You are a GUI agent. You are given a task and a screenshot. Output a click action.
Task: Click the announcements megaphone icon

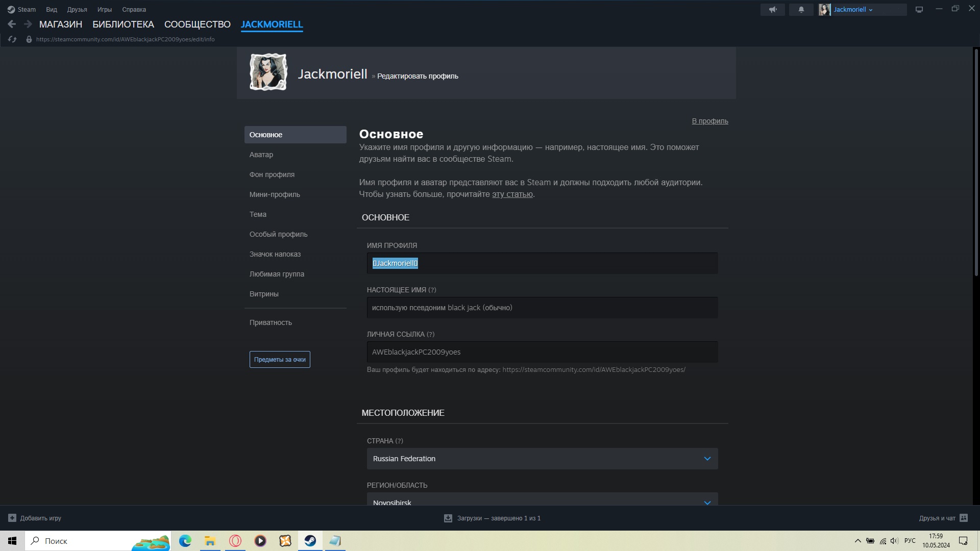[772, 10]
